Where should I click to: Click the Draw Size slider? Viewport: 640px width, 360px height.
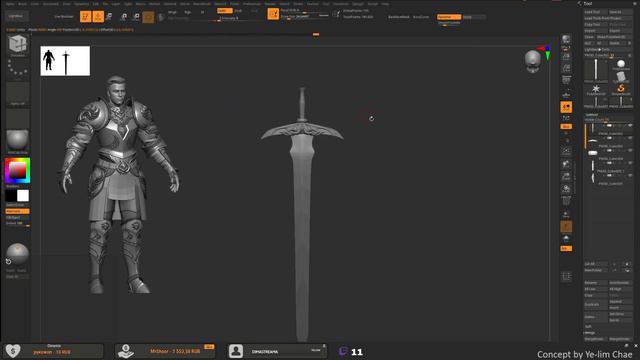(304, 17)
